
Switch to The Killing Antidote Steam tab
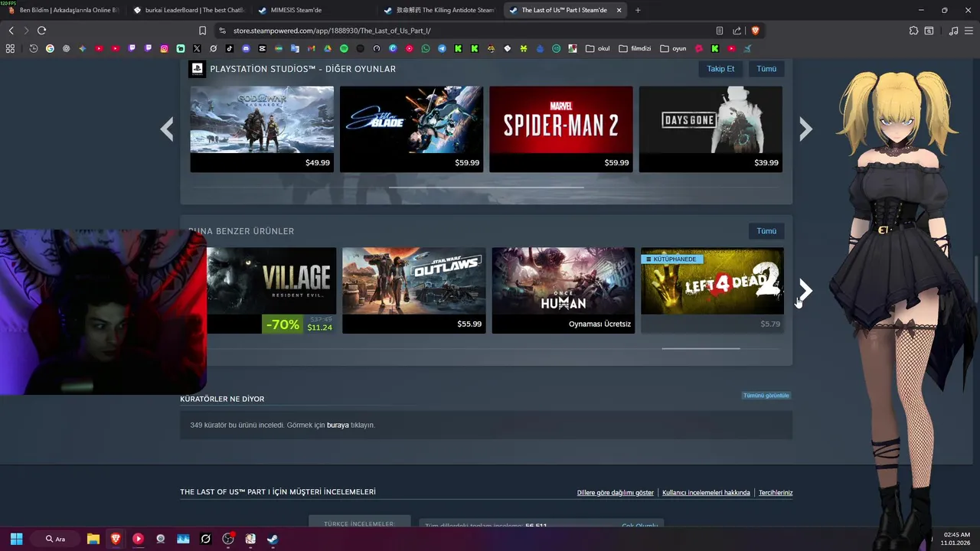point(439,10)
